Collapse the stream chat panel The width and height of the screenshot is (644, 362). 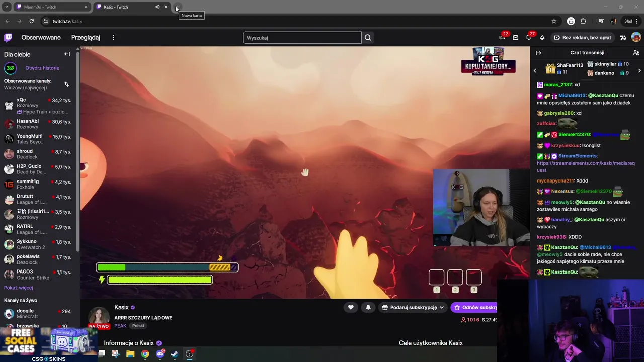click(x=538, y=53)
